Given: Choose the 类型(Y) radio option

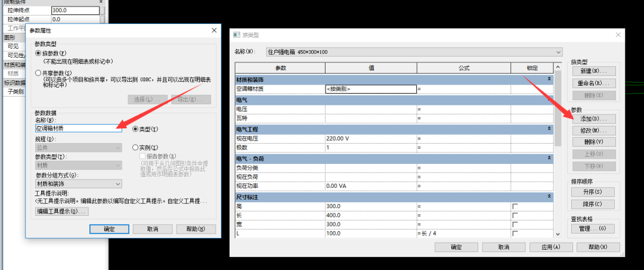Looking at the screenshot, I should tap(135, 129).
